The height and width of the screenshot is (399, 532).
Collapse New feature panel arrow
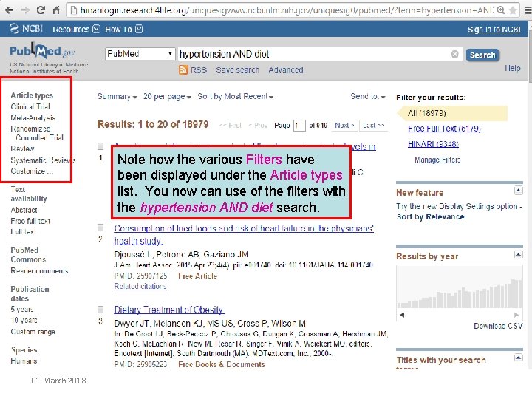(x=518, y=191)
